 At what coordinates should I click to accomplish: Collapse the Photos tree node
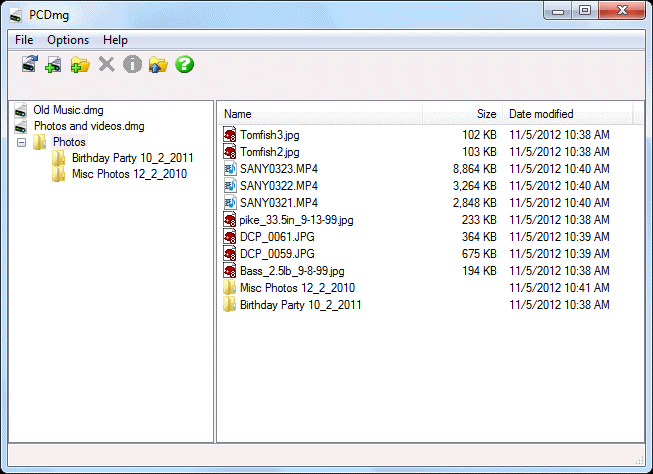(x=21, y=142)
